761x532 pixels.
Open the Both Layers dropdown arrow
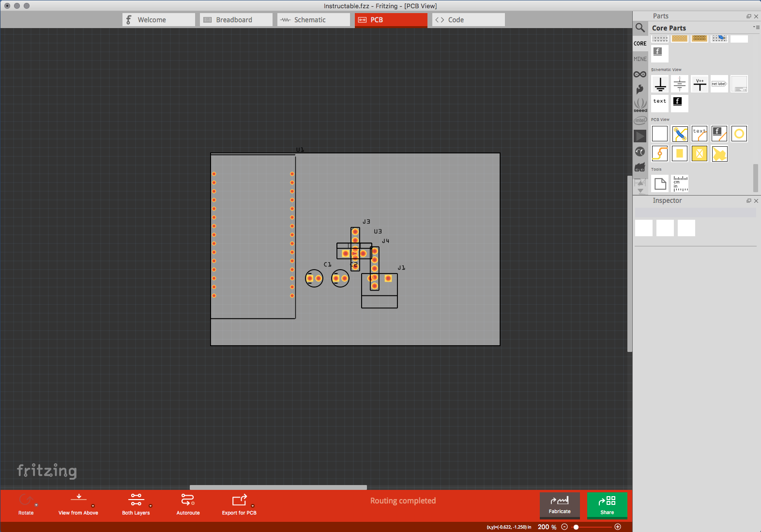151,506
